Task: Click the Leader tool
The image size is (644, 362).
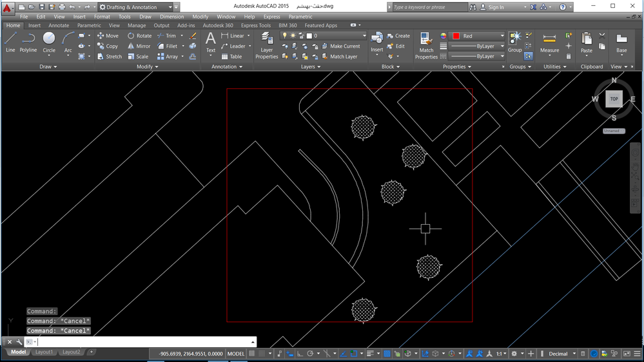Action: 233,46
